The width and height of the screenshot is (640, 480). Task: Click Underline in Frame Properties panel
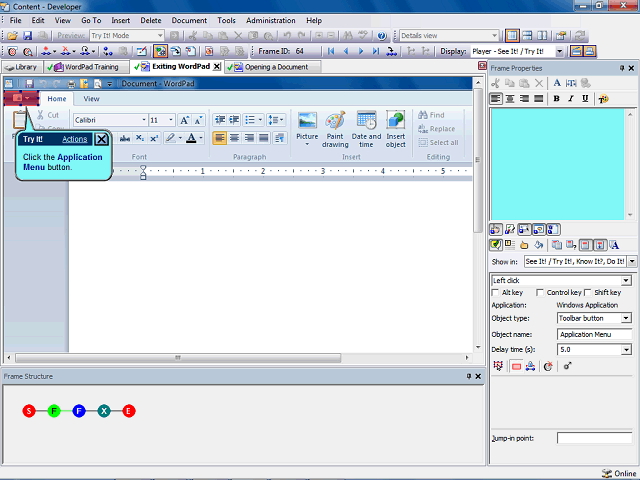(x=585, y=98)
